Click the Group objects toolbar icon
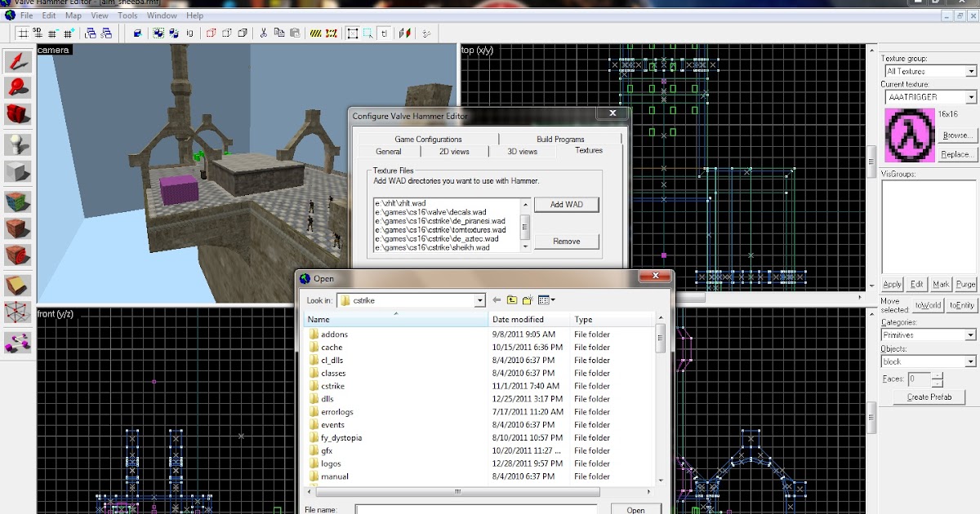This screenshot has width=980, height=514. [x=159, y=33]
